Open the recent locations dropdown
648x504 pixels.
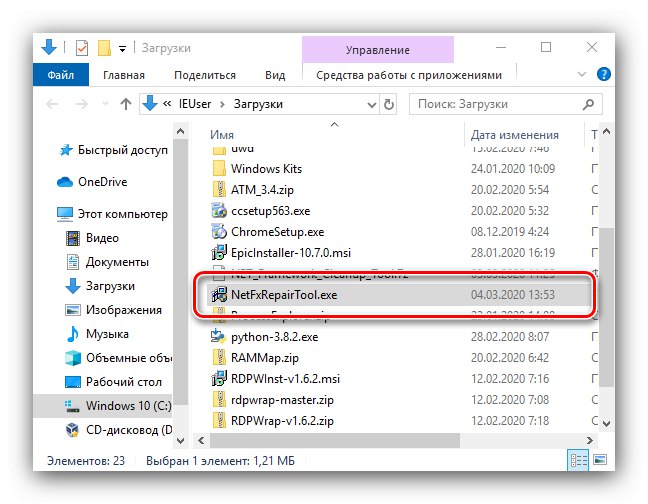point(105,104)
